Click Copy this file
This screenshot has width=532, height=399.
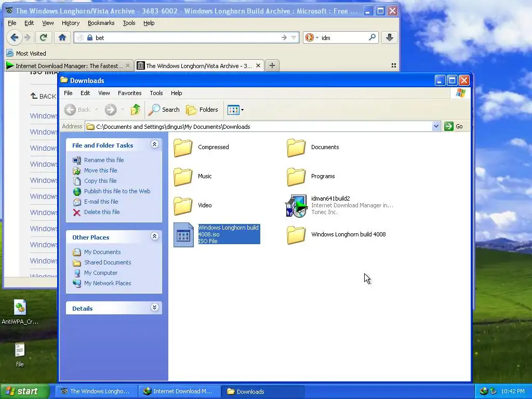pyautogui.click(x=100, y=181)
